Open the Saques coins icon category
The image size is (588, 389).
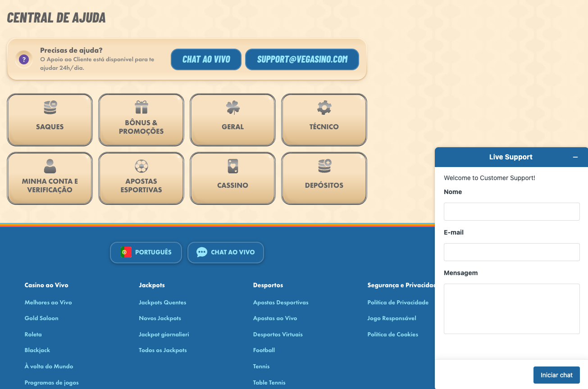click(50, 108)
